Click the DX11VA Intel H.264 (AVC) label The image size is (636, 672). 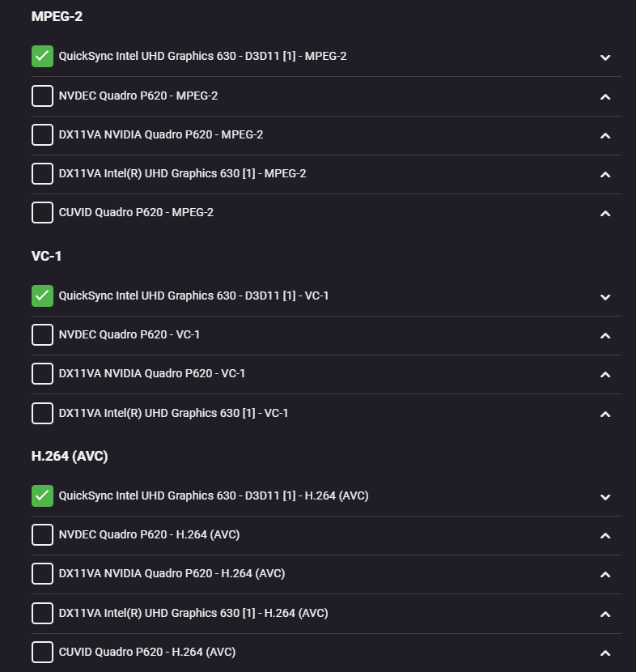193,613
